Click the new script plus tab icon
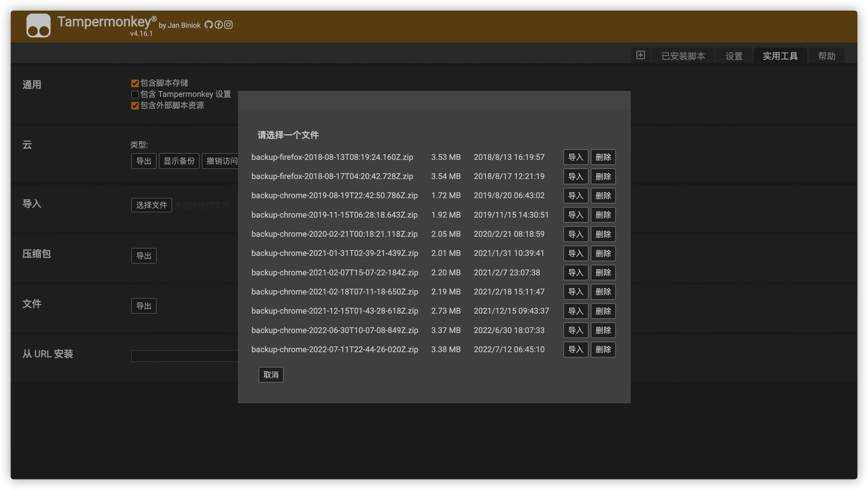 641,55
